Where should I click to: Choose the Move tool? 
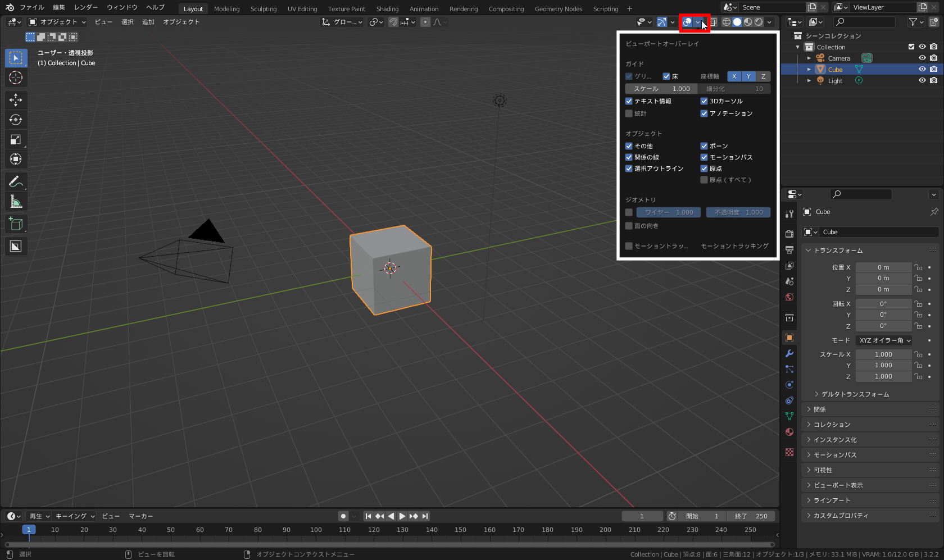(x=16, y=100)
